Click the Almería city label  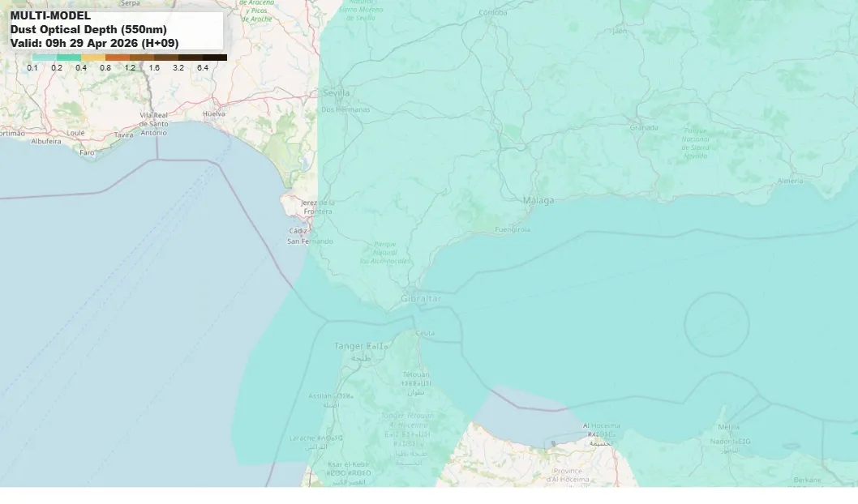[x=788, y=180]
